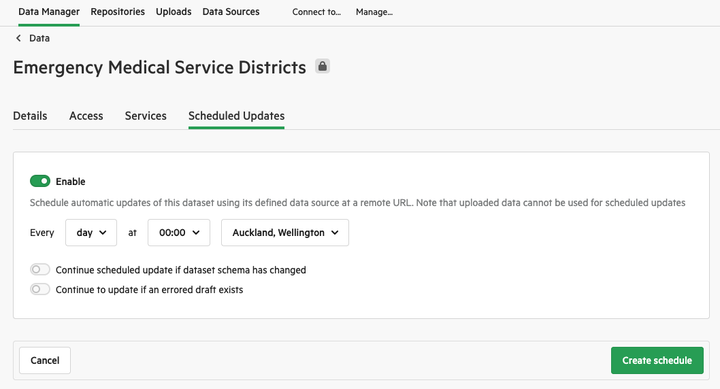Open the day frequency dropdown

click(91, 232)
